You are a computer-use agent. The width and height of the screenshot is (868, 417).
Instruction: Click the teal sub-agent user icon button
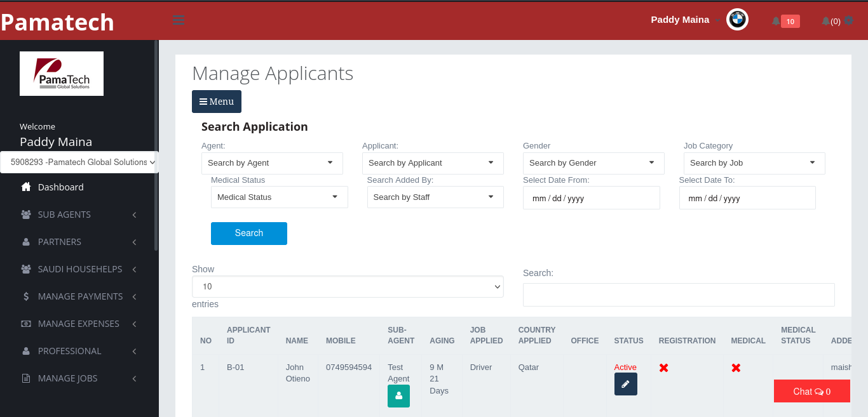click(398, 396)
